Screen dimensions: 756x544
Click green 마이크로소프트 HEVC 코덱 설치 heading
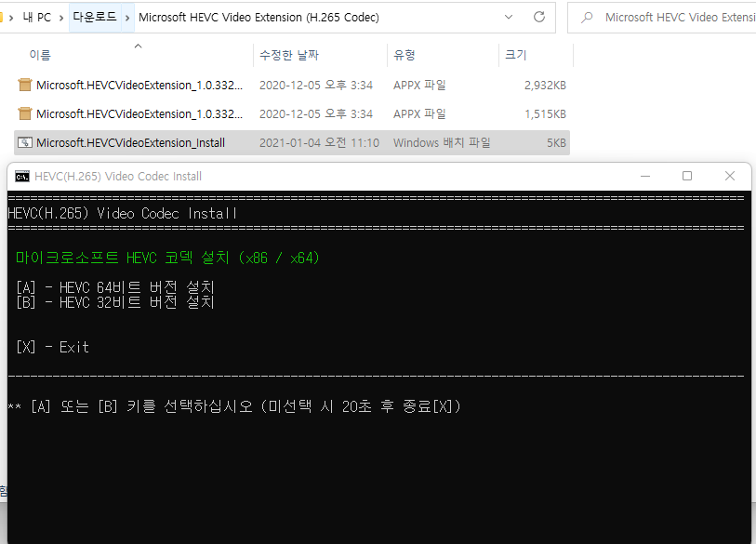coord(167,258)
